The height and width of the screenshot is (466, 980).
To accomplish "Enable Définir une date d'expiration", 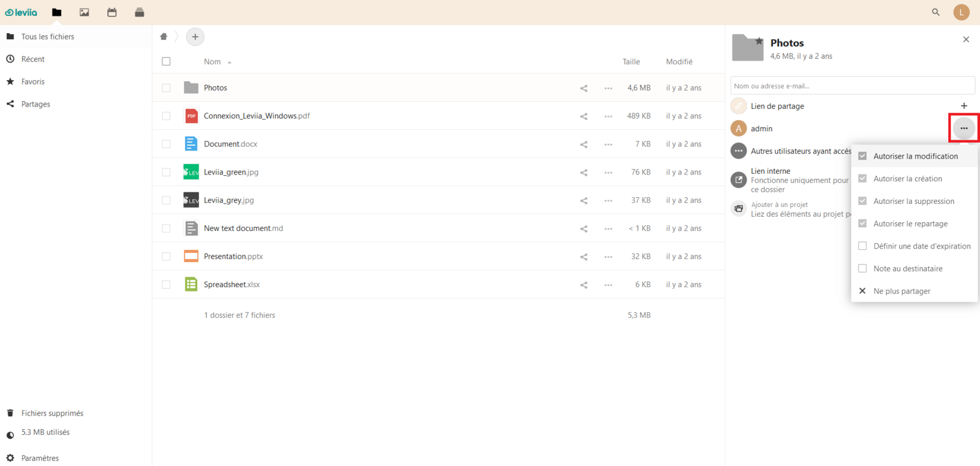I will coord(862,246).
